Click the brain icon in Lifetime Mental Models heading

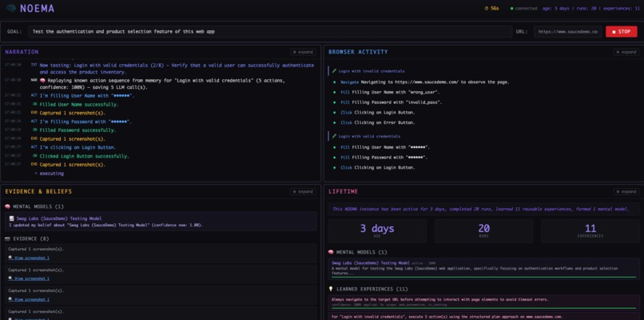(331, 252)
